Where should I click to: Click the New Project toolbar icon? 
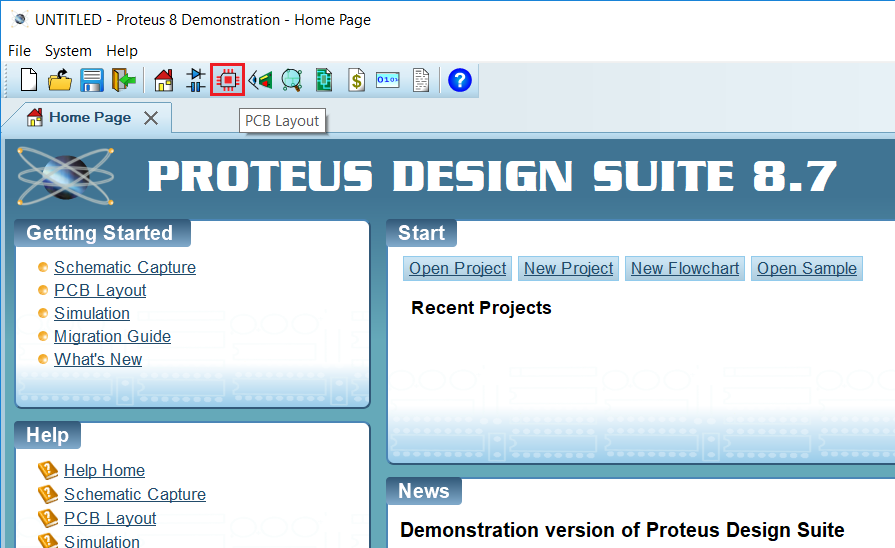tap(29, 80)
